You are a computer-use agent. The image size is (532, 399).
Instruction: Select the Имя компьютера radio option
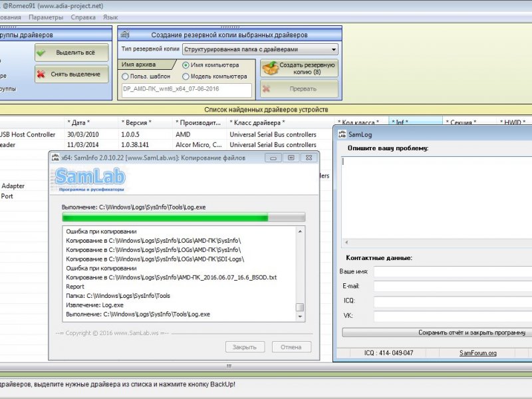(186, 65)
